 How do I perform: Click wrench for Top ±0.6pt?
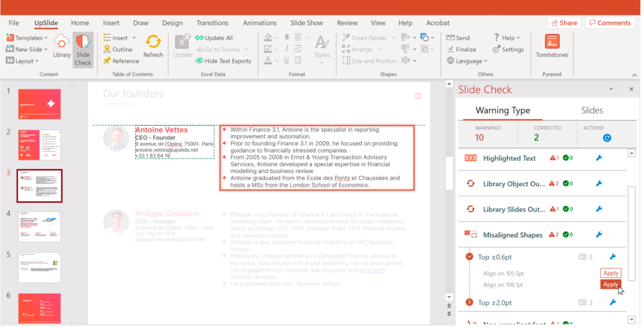(x=613, y=257)
